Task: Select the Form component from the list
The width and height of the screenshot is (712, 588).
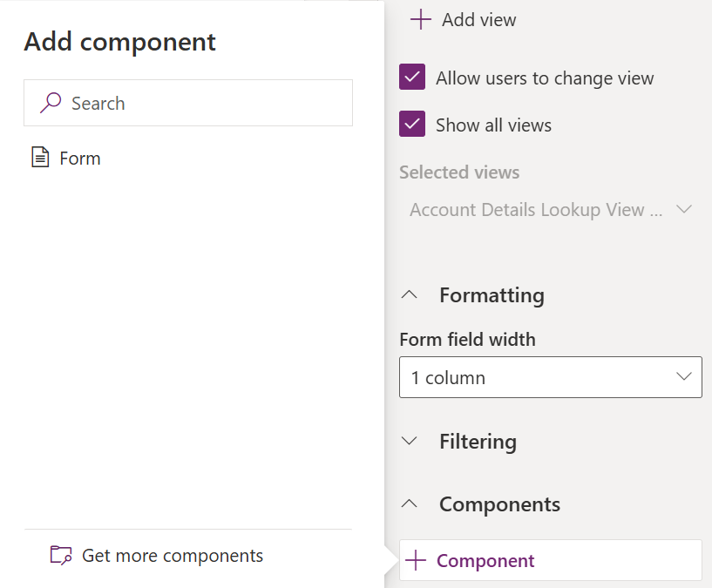Action: 80,159
